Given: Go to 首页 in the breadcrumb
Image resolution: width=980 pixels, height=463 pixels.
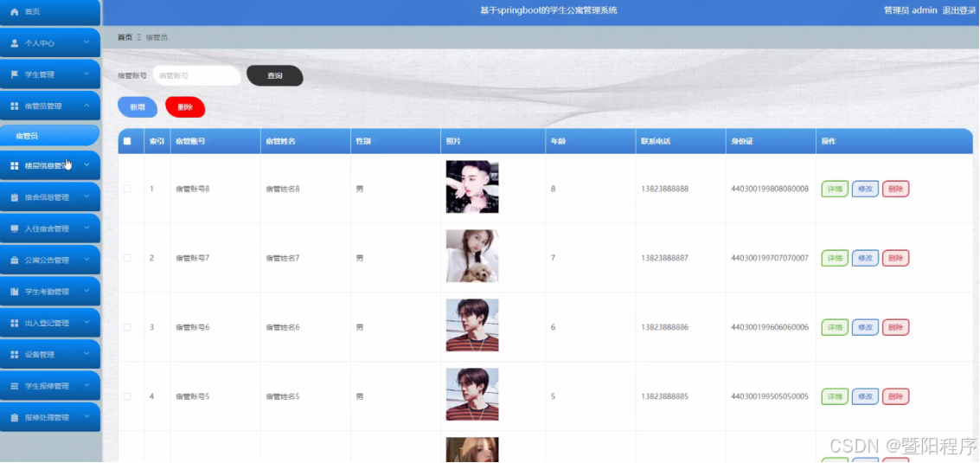Looking at the screenshot, I should 125,37.
